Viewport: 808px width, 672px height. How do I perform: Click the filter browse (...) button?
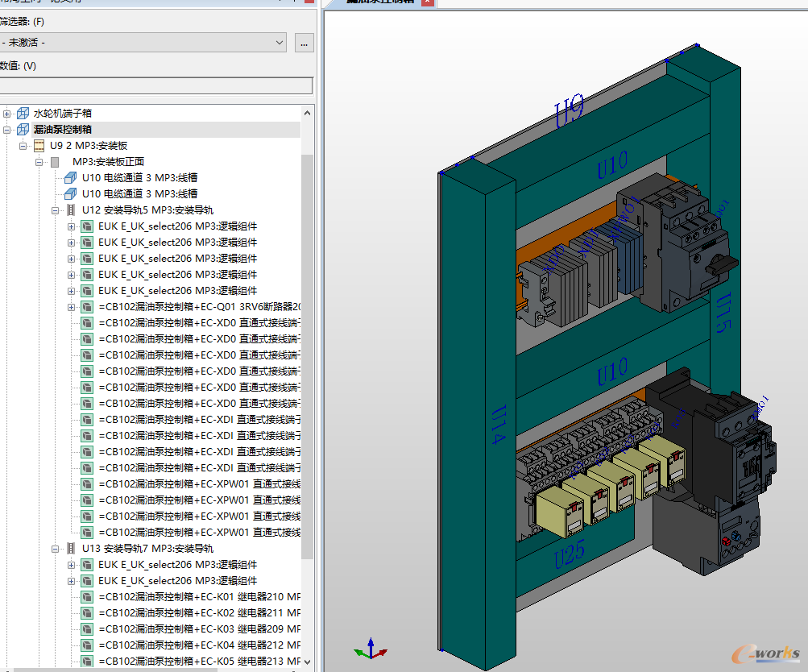coord(304,43)
